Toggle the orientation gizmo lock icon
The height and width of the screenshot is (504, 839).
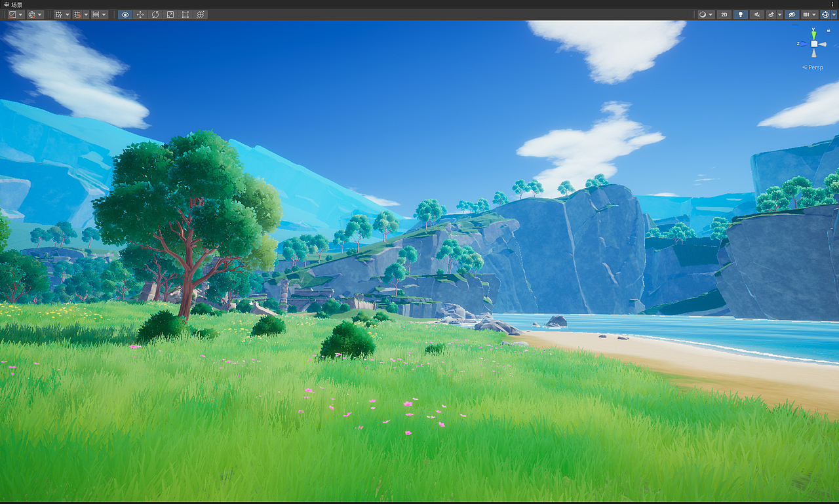point(829,30)
